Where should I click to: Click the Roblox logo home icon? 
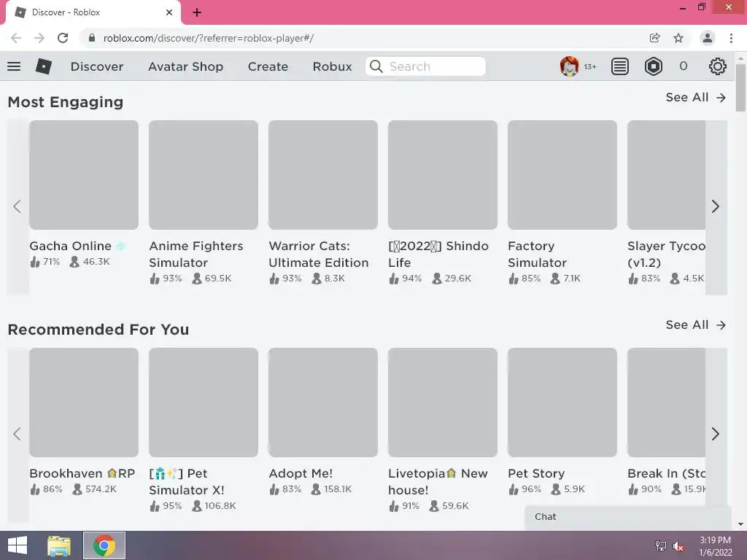pos(43,66)
